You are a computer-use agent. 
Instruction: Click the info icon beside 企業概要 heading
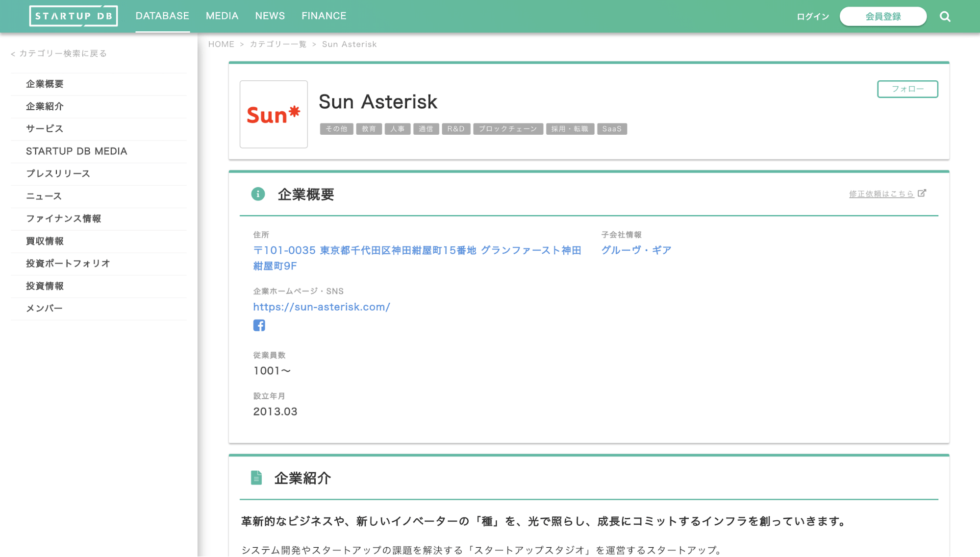point(258,194)
